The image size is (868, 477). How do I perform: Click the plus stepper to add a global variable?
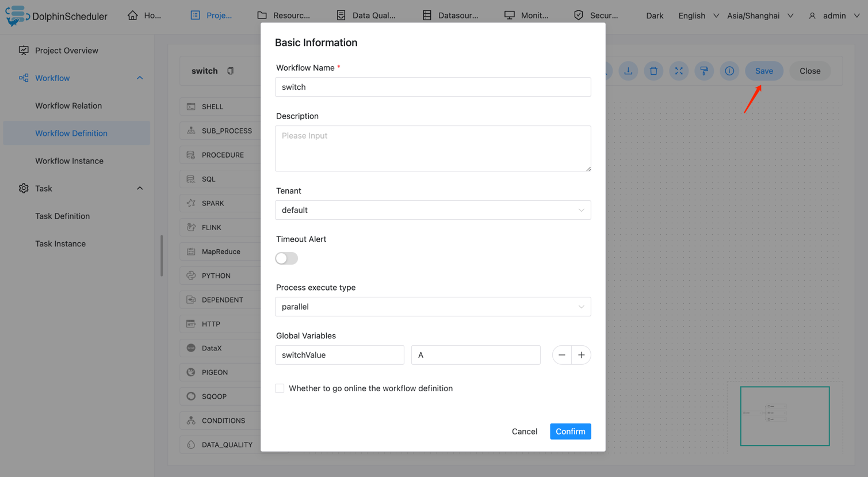pos(581,355)
